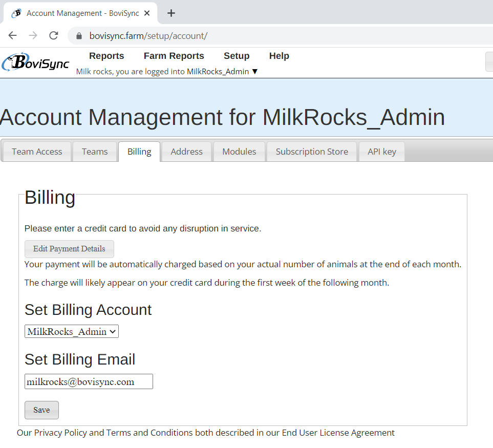This screenshot has height=448, width=493.
Task: Open the Subscription Store tab
Action: 312,152
